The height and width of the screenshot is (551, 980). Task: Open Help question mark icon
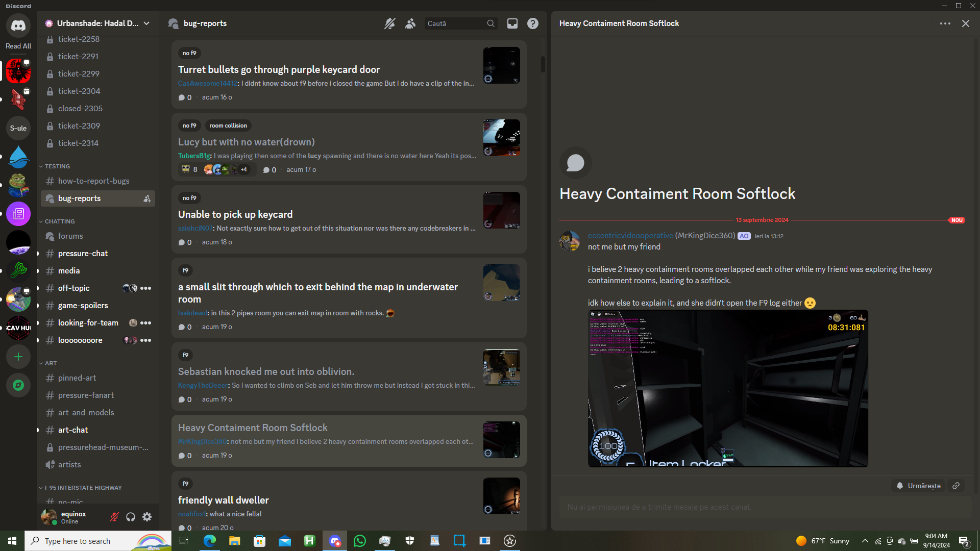pos(532,23)
